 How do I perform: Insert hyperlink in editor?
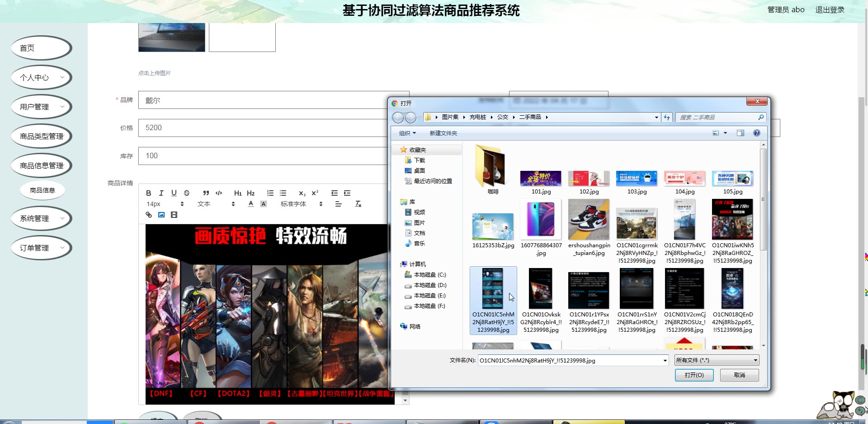pos(149,215)
